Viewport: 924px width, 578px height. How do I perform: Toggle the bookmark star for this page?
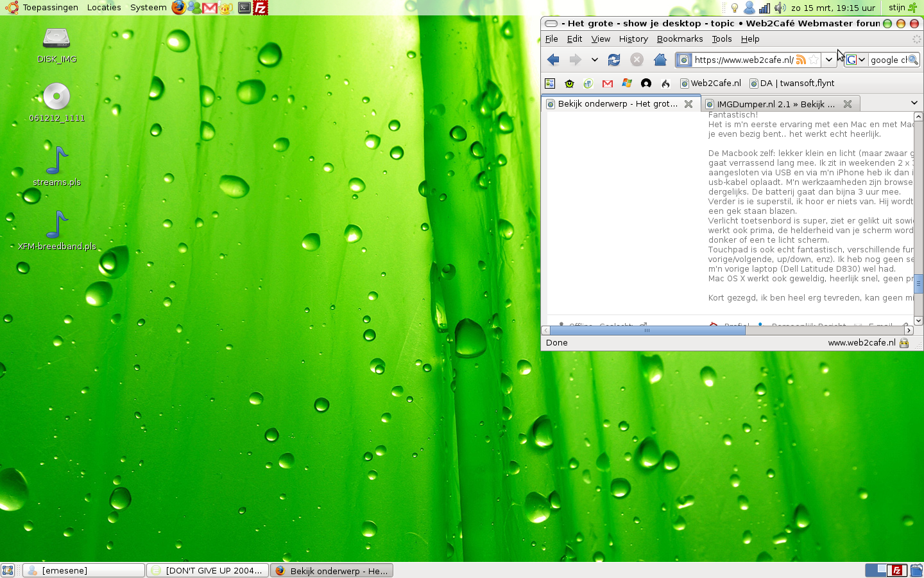click(814, 60)
